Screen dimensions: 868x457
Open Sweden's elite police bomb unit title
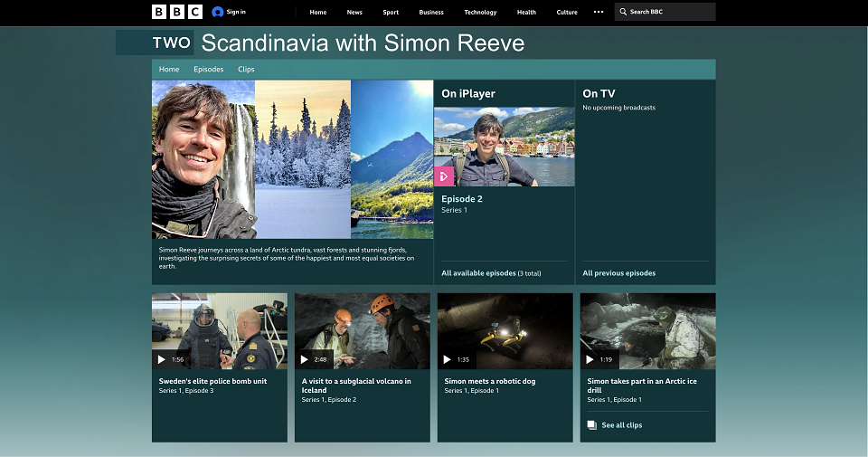click(212, 381)
